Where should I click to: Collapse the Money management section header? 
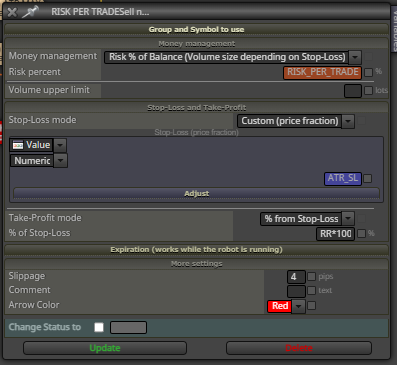196,44
